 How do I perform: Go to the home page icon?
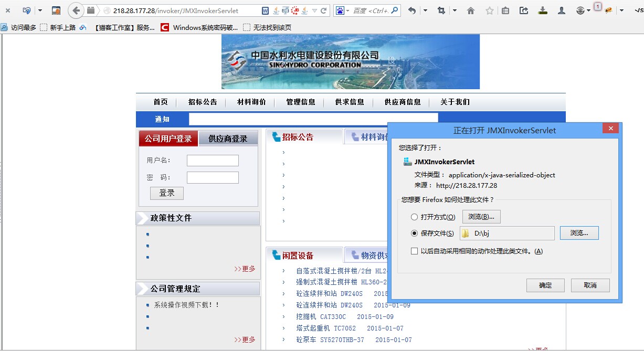[x=471, y=10]
